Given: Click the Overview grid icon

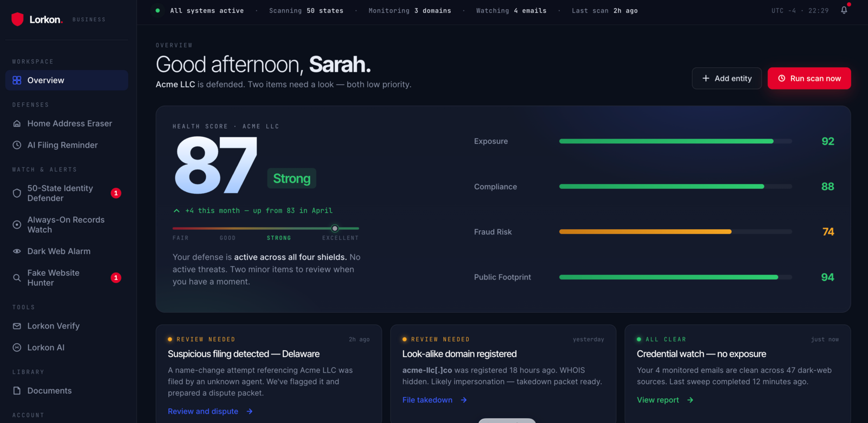Looking at the screenshot, I should (17, 80).
